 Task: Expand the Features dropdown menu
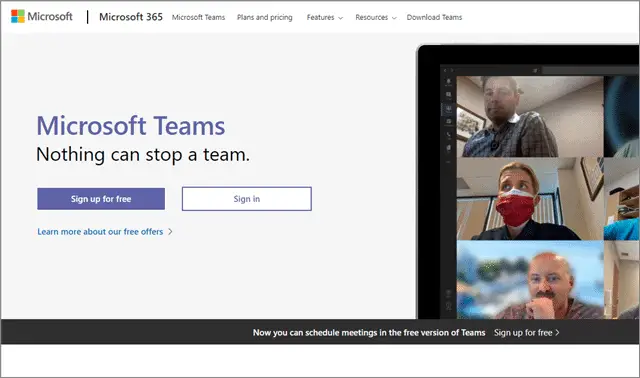(324, 17)
